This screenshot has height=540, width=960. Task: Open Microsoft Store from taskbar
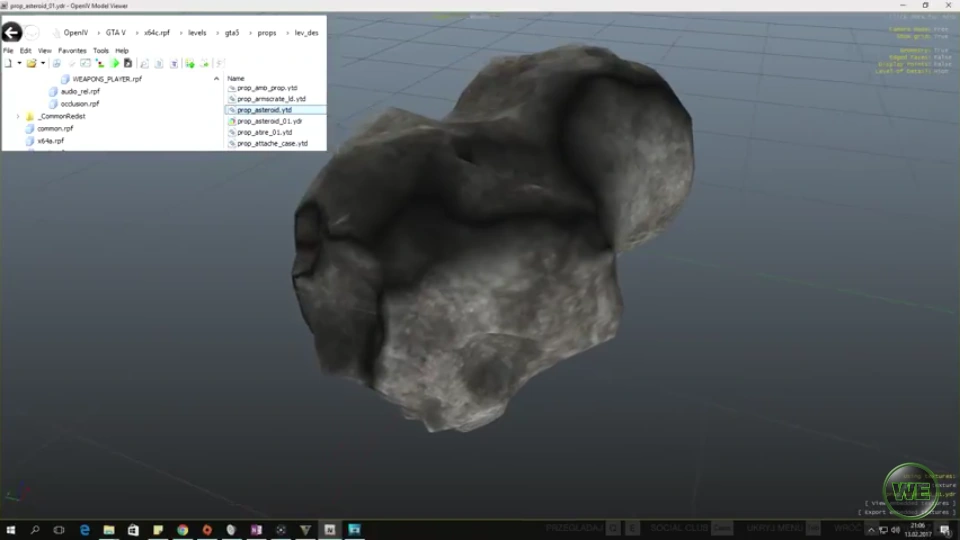133,530
